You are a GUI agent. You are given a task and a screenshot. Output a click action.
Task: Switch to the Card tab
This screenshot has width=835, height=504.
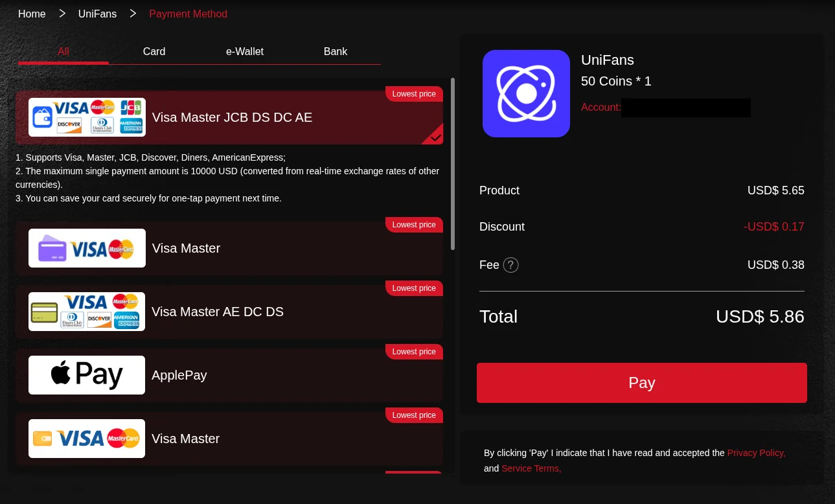pyautogui.click(x=154, y=51)
